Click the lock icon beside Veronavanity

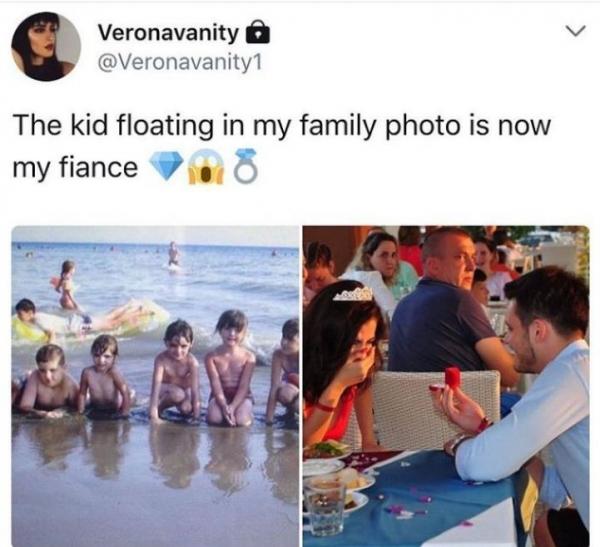pyautogui.click(x=258, y=33)
